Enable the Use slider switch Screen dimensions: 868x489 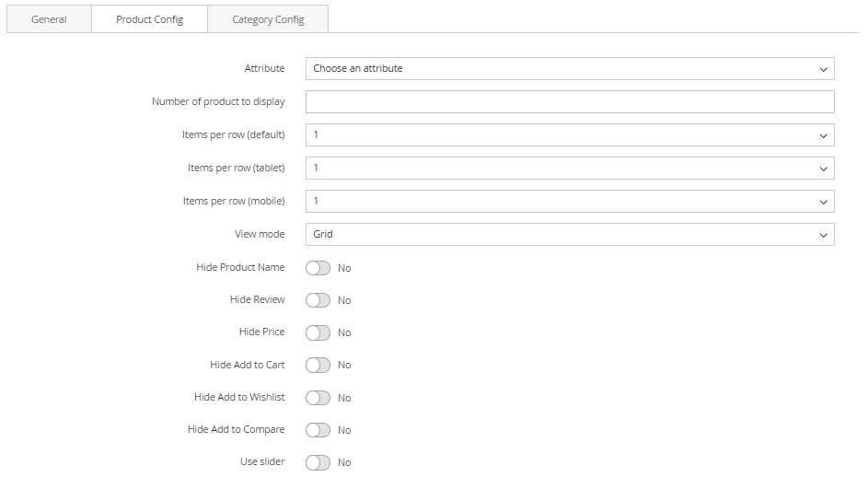[318, 462]
